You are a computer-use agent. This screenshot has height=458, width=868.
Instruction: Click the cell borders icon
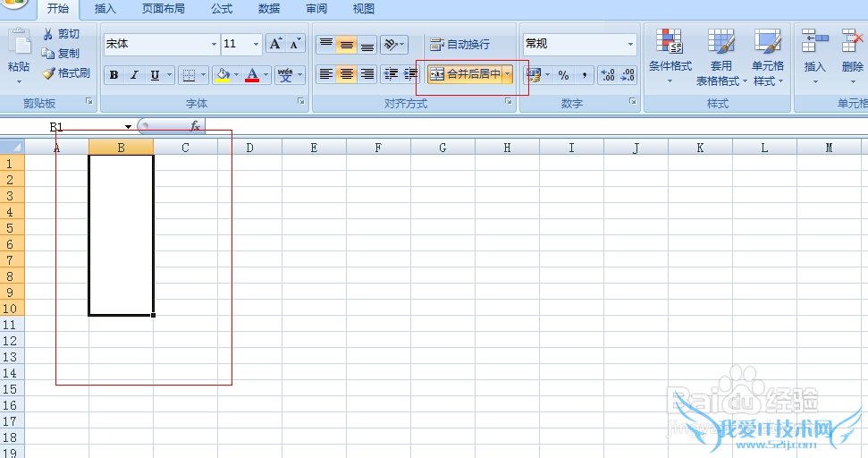(190, 75)
